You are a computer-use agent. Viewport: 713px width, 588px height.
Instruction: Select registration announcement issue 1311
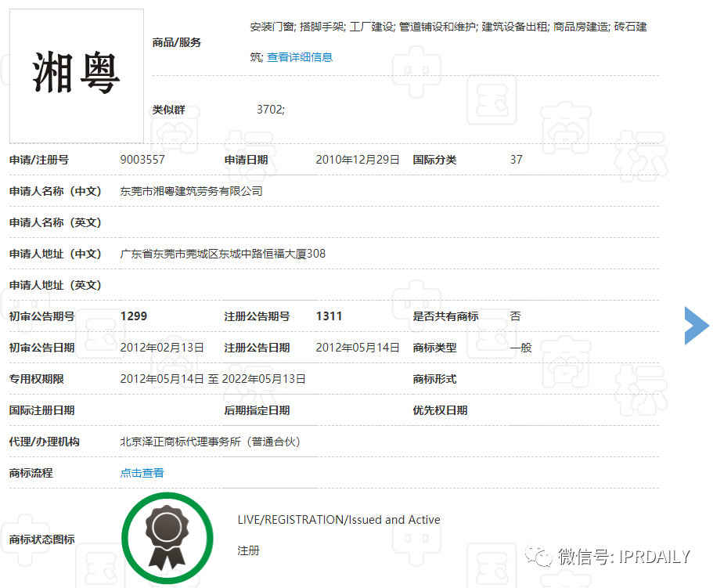[329, 316]
